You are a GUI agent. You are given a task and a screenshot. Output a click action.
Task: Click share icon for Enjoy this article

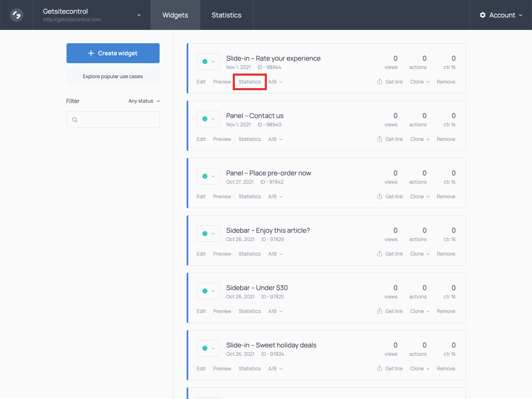379,254
